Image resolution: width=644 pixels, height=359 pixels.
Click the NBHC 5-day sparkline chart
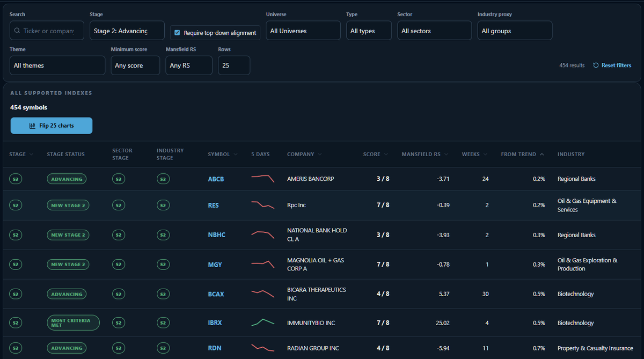pyautogui.click(x=263, y=235)
